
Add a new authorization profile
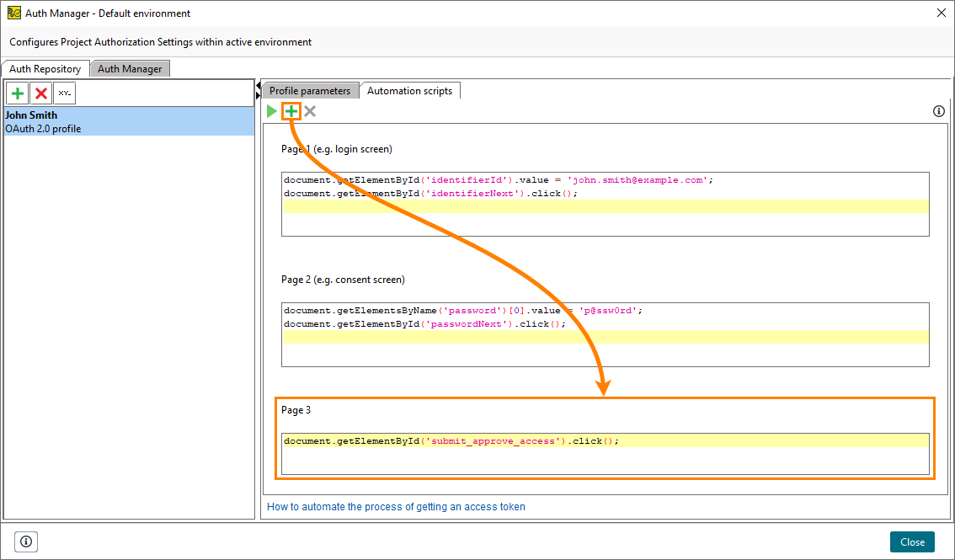coord(17,93)
